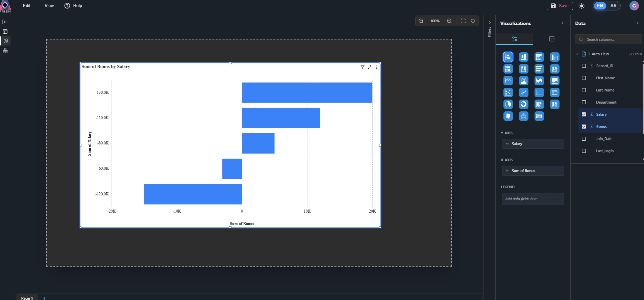
Task: Open the data model icon in left sidebar
Action: coord(5,51)
